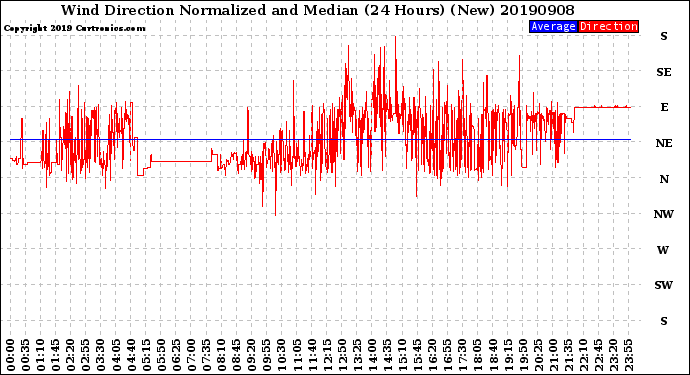690x375 pixels.
Task: Click the W direction axis label
Action: tap(663, 250)
